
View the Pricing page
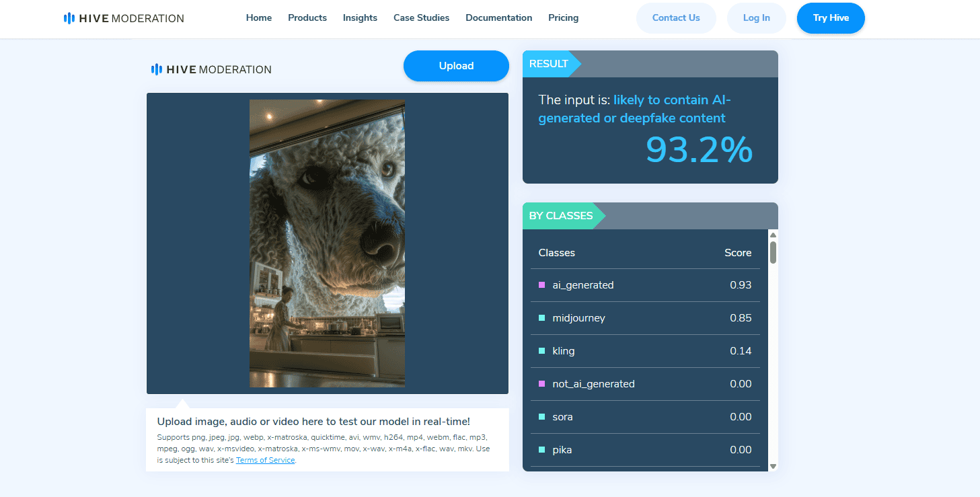(563, 18)
